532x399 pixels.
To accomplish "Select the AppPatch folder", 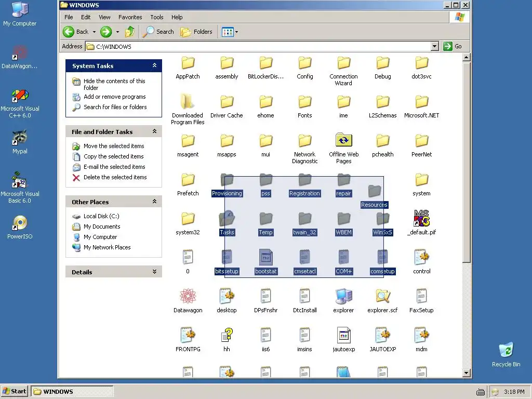I will click(188, 68).
